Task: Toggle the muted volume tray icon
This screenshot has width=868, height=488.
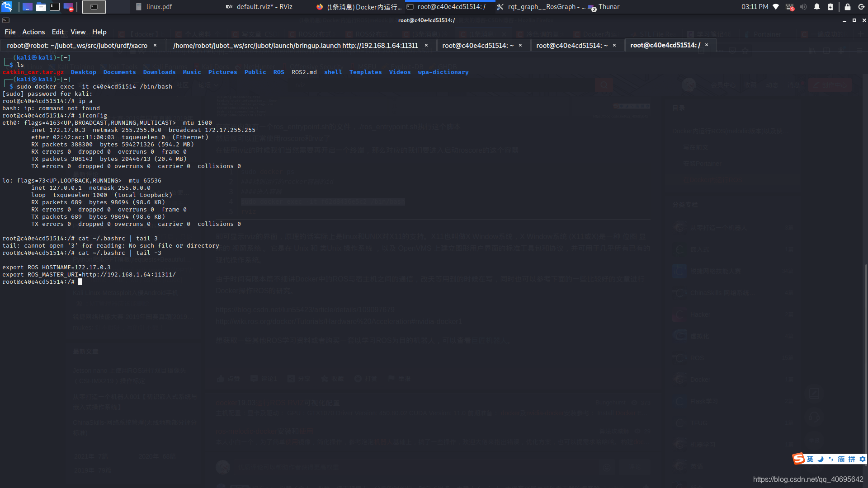Action: (803, 7)
